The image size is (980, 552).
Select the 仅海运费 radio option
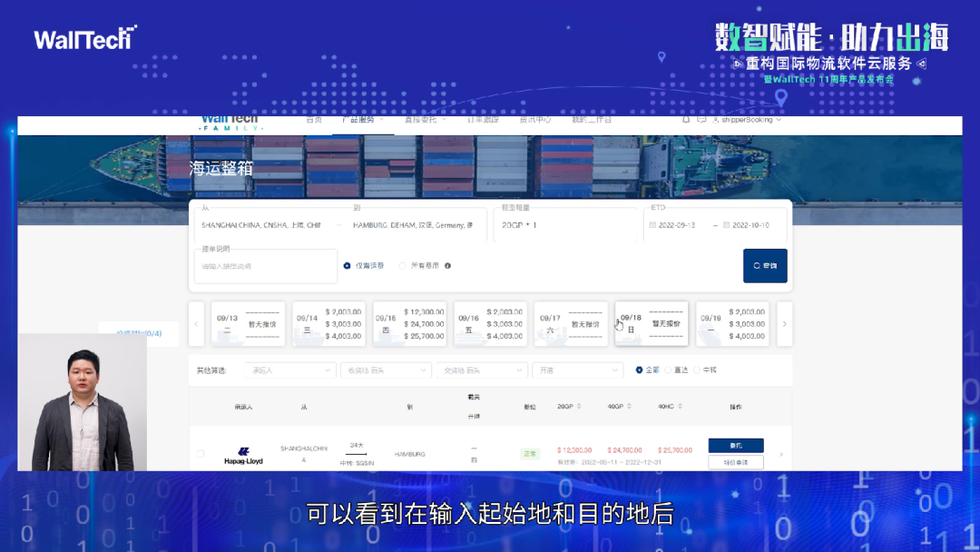tap(348, 266)
